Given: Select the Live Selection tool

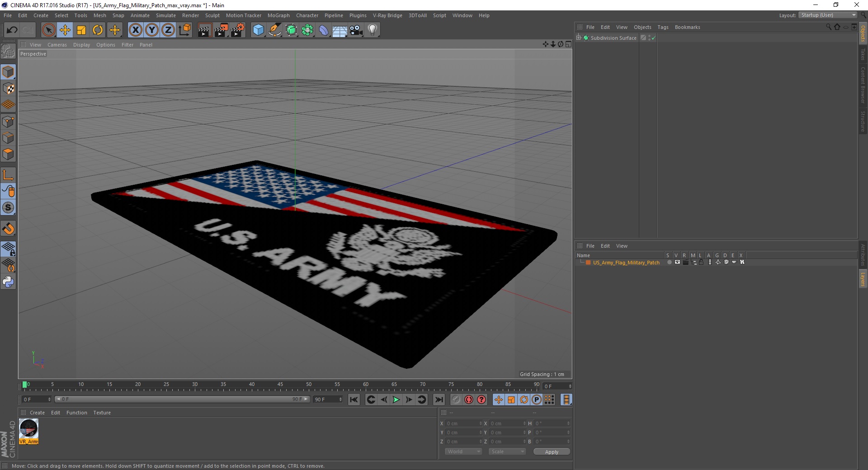Looking at the screenshot, I should pos(48,30).
